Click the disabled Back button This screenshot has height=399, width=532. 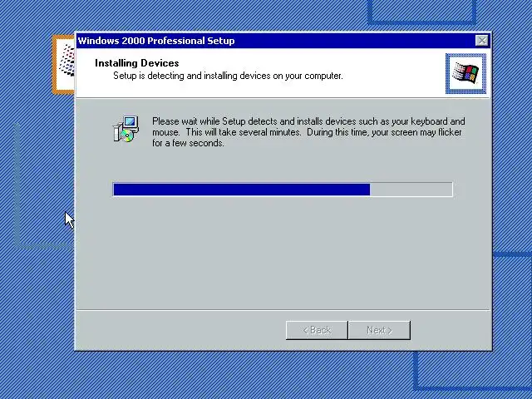[x=317, y=330]
